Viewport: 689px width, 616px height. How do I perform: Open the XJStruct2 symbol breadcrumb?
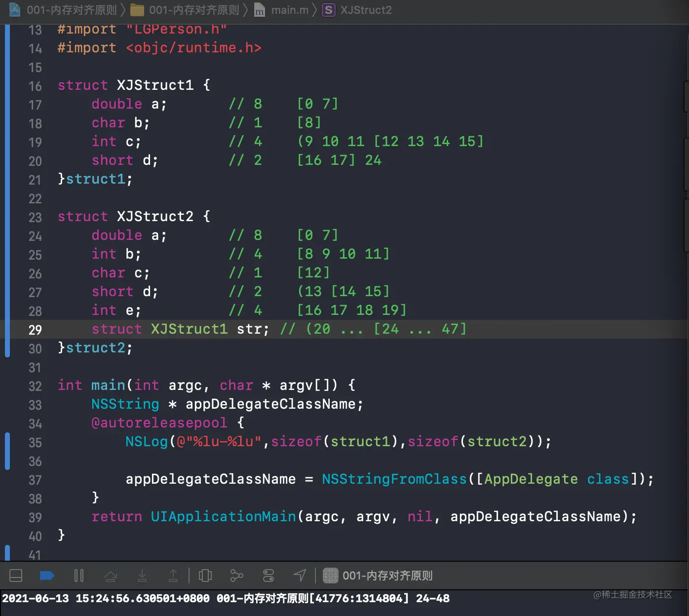pos(357,10)
